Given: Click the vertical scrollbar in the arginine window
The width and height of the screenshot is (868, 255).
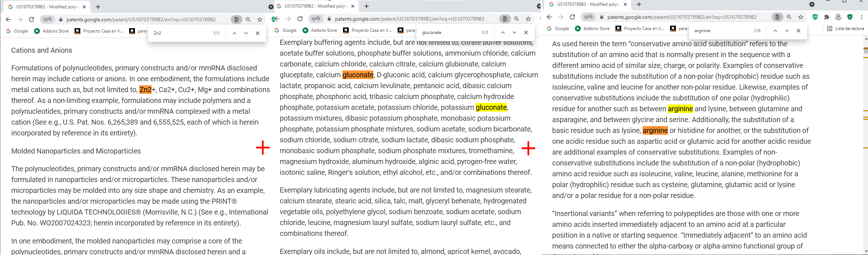Looking at the screenshot, I should [x=865, y=144].
